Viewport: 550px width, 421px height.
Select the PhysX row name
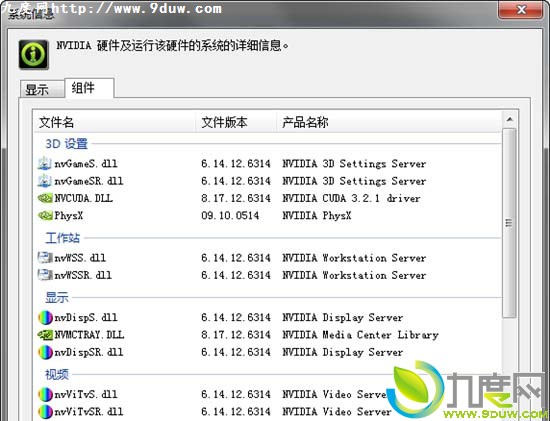(69, 215)
